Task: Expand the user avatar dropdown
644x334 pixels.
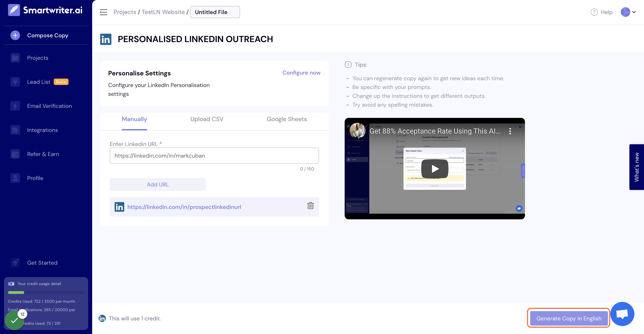Action: coord(628,12)
